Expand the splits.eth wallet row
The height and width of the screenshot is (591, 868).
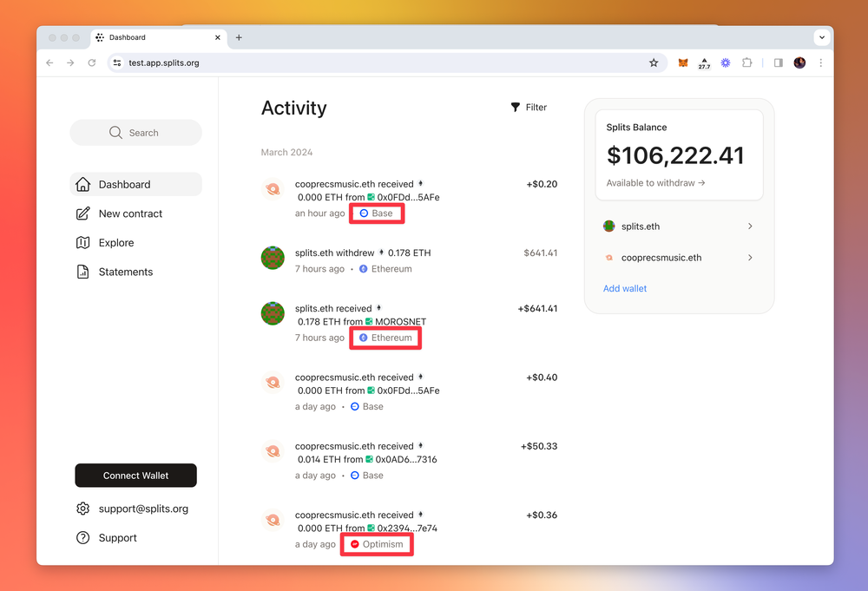click(750, 226)
